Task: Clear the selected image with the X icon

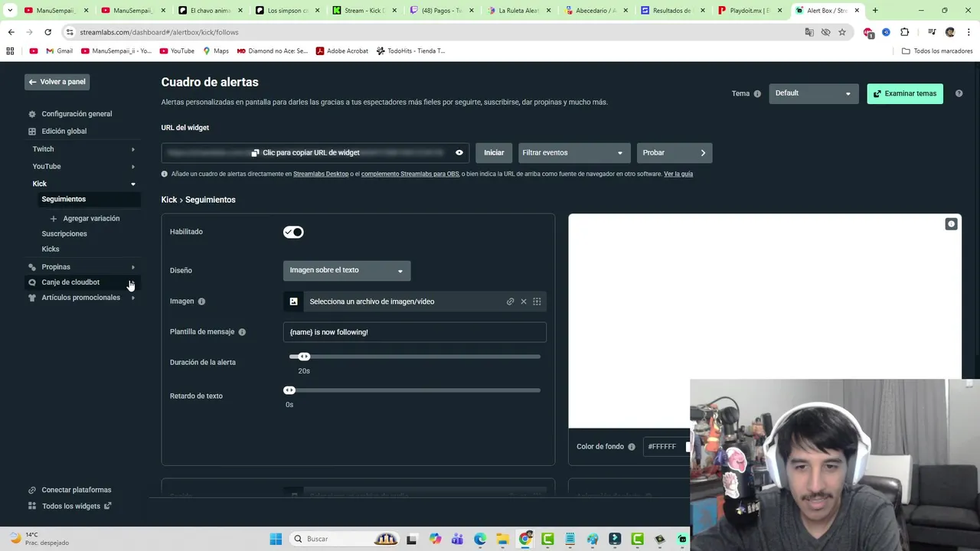Action: click(524, 302)
